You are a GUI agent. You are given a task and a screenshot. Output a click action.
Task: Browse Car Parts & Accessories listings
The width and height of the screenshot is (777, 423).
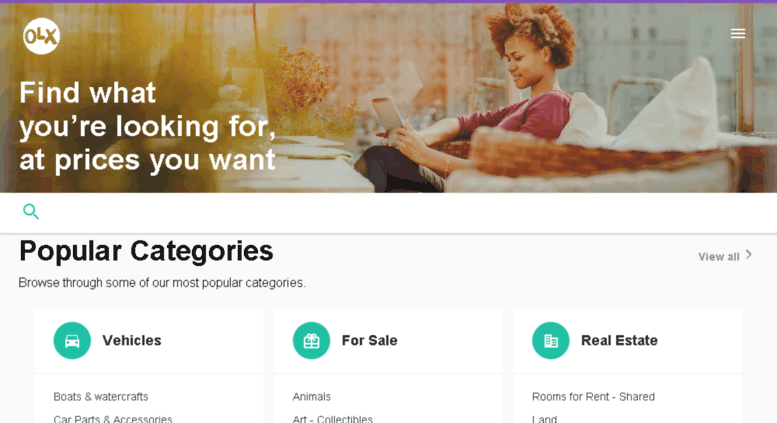click(x=113, y=419)
